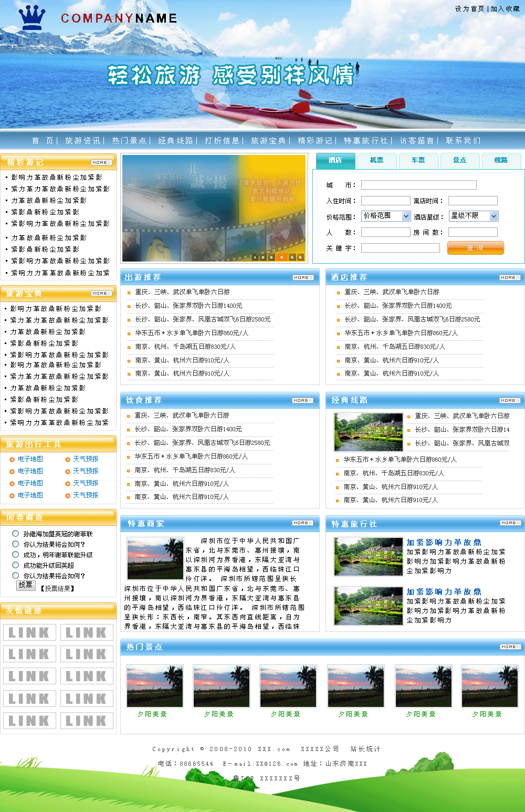This screenshot has height=812, width=525.
Task: Click MORE icon in 酒店推荐 header
Action: coord(510,277)
